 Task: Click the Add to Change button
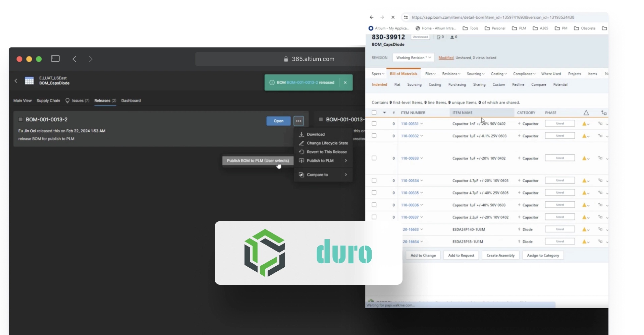click(x=423, y=255)
